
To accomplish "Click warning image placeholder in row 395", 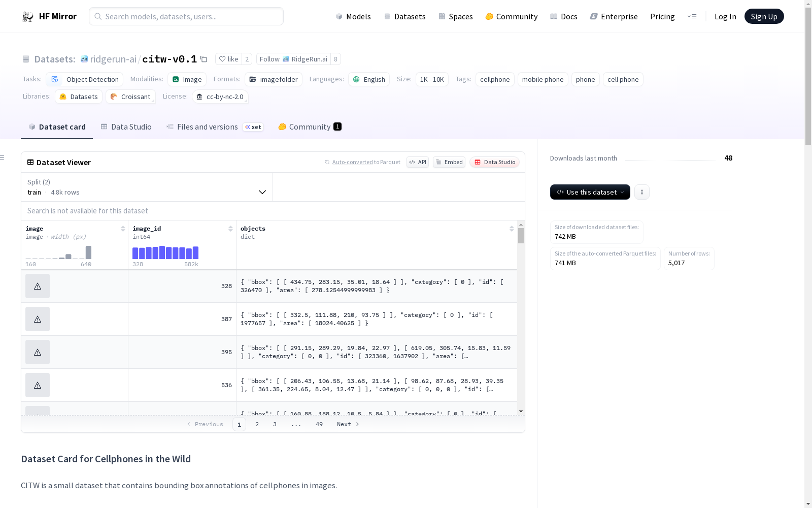I will pyautogui.click(x=38, y=352).
